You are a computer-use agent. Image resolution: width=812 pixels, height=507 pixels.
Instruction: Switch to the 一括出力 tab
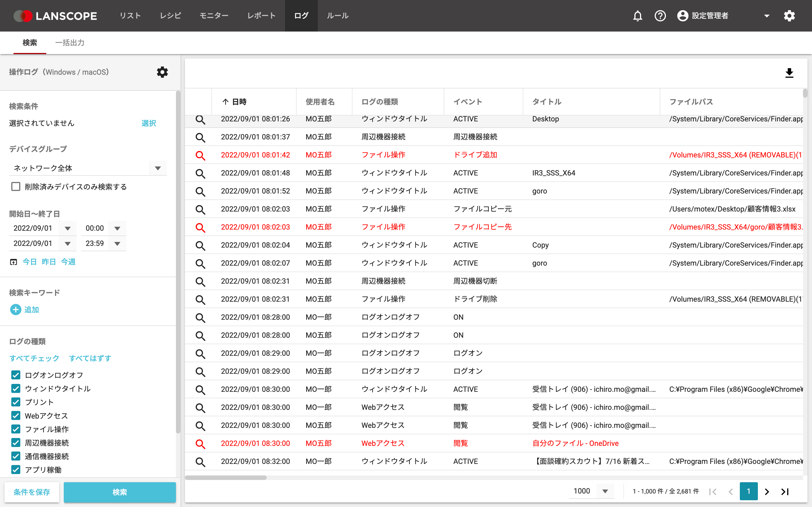(x=70, y=43)
